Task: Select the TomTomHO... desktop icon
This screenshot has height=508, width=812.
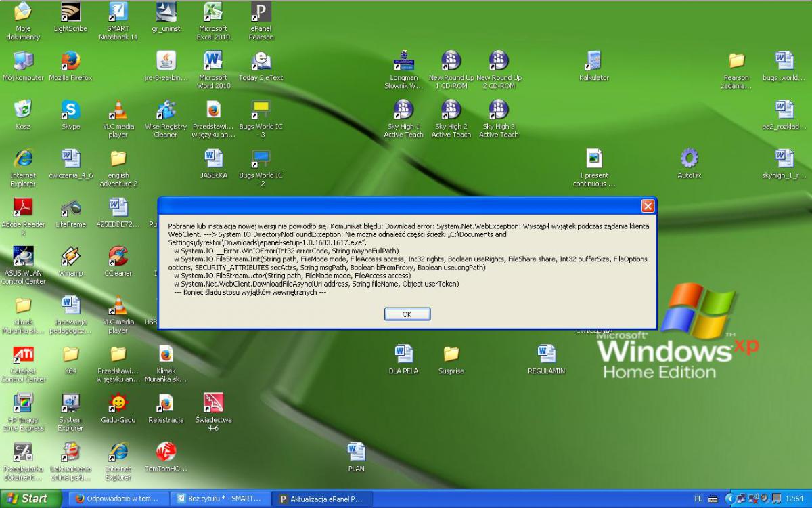Action: [x=166, y=457]
